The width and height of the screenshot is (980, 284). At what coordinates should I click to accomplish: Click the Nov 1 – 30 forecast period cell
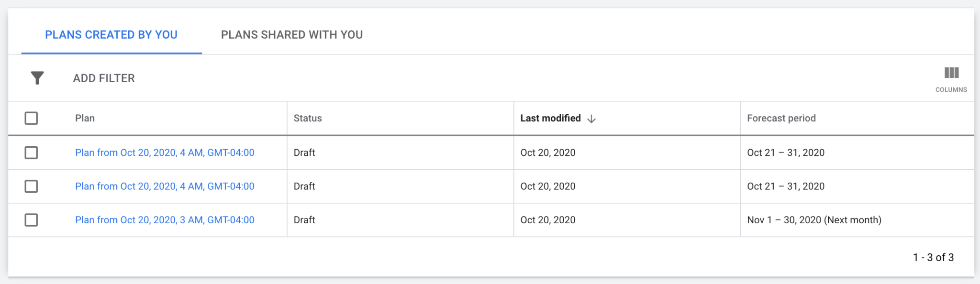coord(815,220)
